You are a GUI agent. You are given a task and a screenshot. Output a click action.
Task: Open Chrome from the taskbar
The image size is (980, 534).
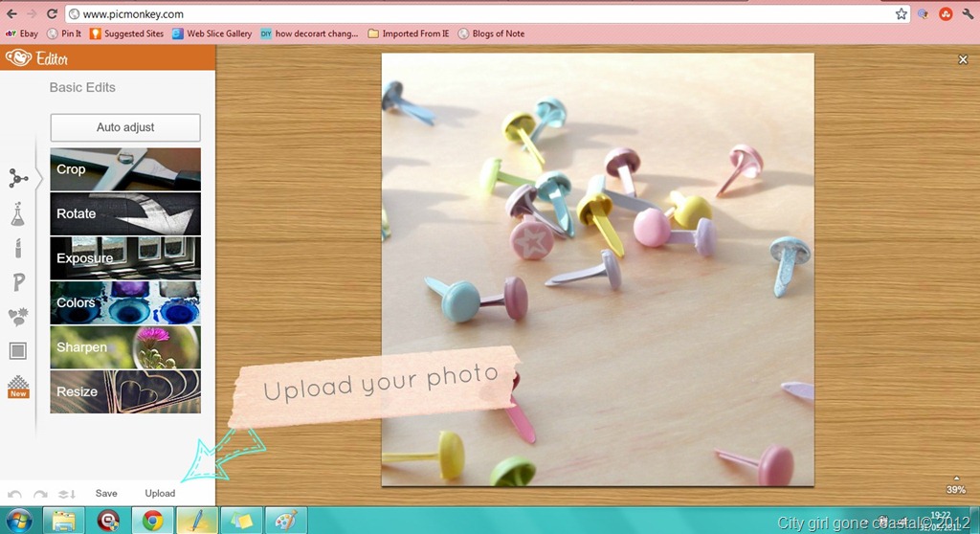point(152,521)
